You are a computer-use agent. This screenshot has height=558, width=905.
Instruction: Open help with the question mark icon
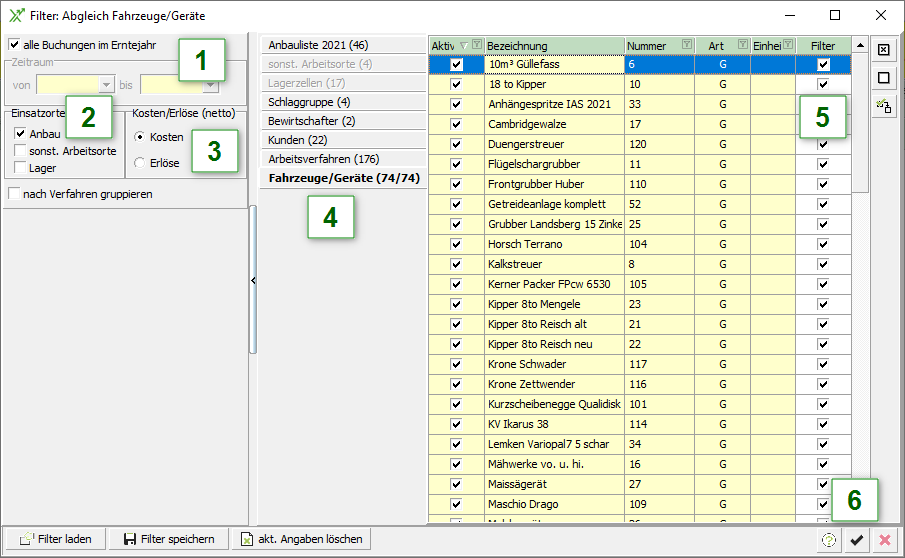828,540
